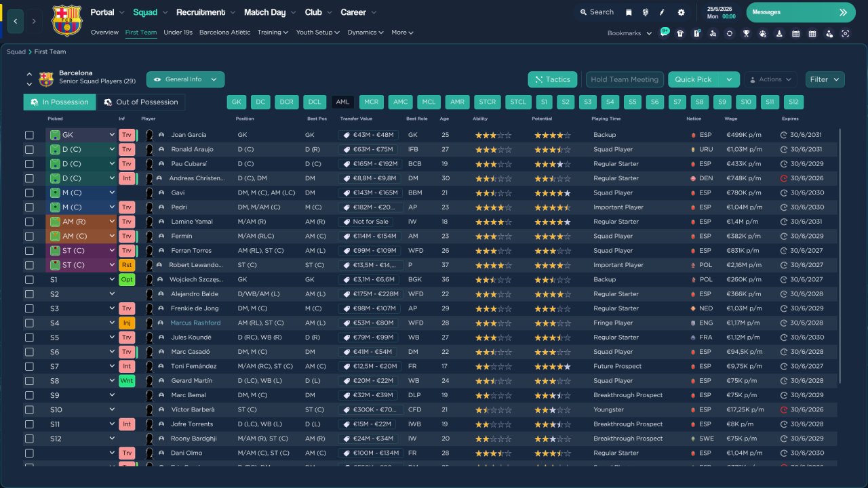Click the Barcelona club crest logo
The height and width of the screenshot is (488, 868).
tap(66, 21)
